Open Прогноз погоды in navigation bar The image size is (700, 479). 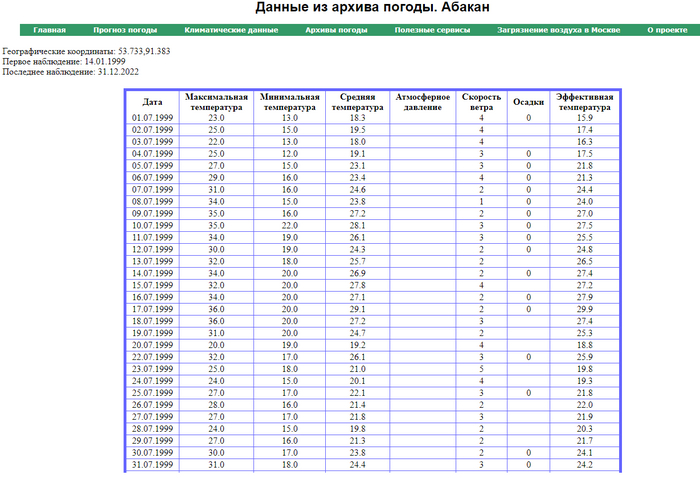pyautogui.click(x=125, y=30)
